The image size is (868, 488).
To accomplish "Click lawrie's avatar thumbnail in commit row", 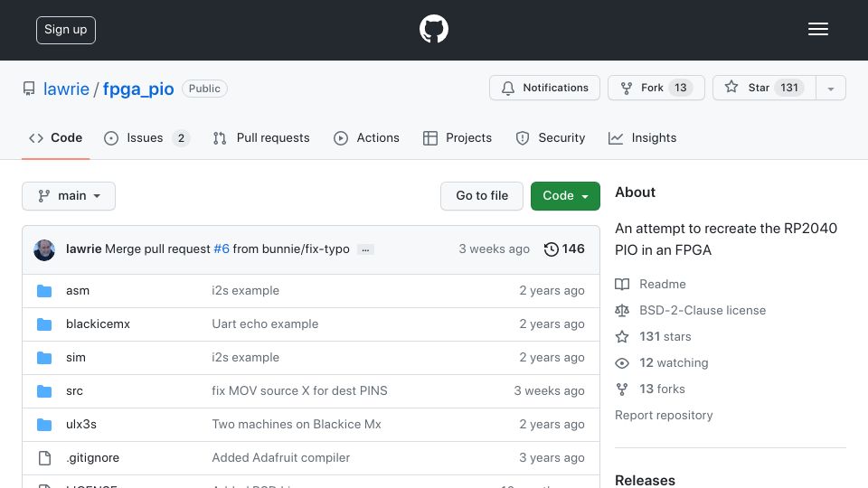I will pos(44,249).
